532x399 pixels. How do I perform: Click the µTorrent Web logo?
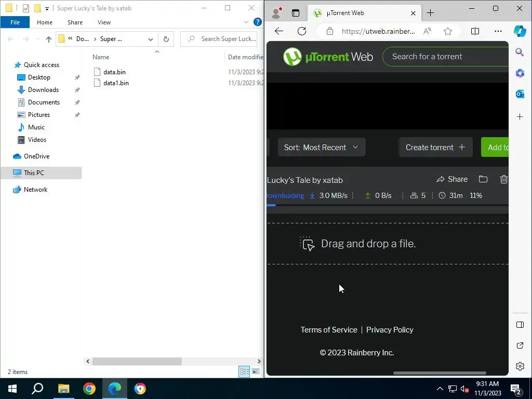coord(328,57)
